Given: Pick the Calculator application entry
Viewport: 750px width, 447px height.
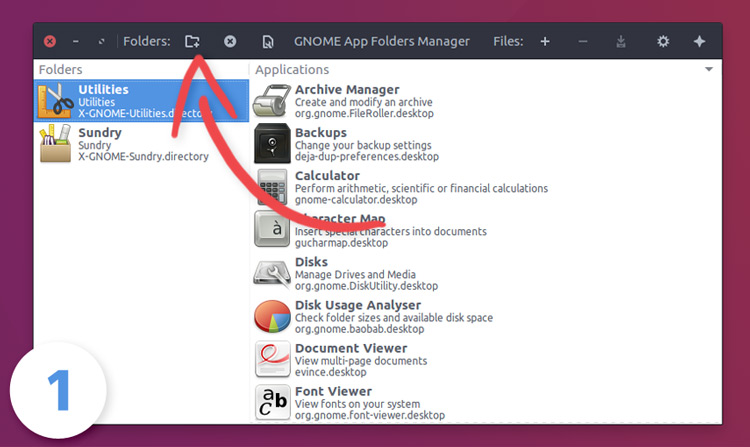Looking at the screenshot, I should click(x=485, y=187).
